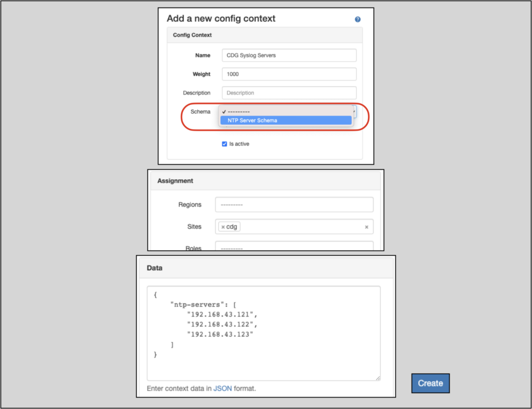
Task: Edit the Weight field value 1000
Action: [x=289, y=74]
